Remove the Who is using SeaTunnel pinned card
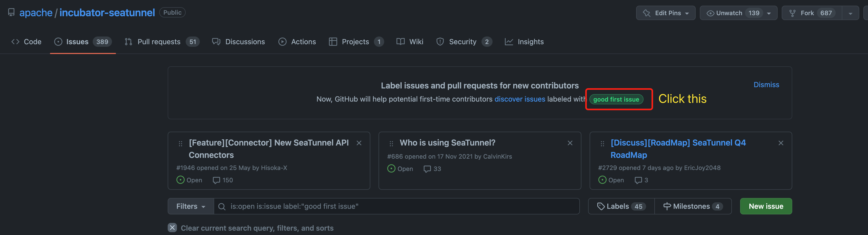 [570, 143]
